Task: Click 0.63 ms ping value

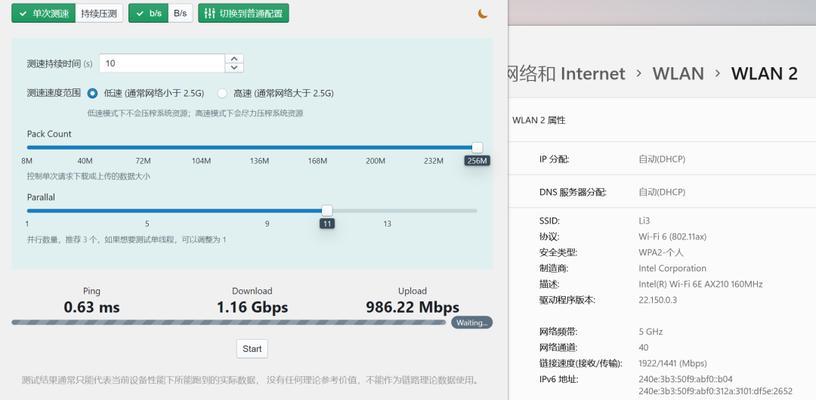Action: coord(92,307)
